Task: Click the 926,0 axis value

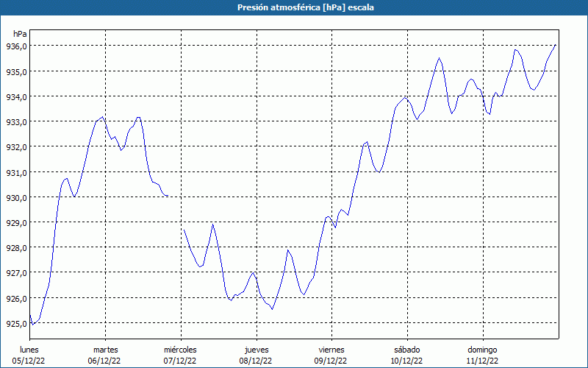Action: pyautogui.click(x=16, y=299)
